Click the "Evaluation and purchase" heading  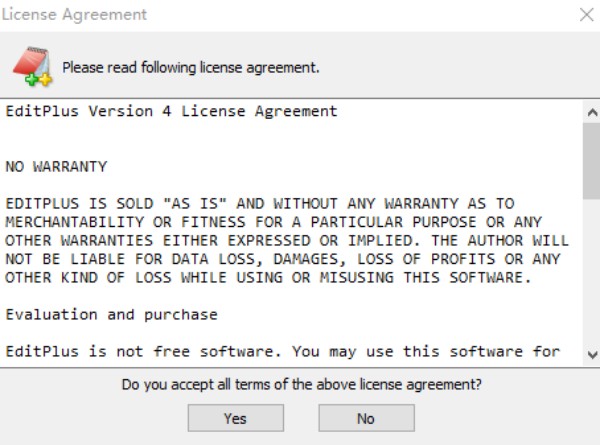coord(111,314)
